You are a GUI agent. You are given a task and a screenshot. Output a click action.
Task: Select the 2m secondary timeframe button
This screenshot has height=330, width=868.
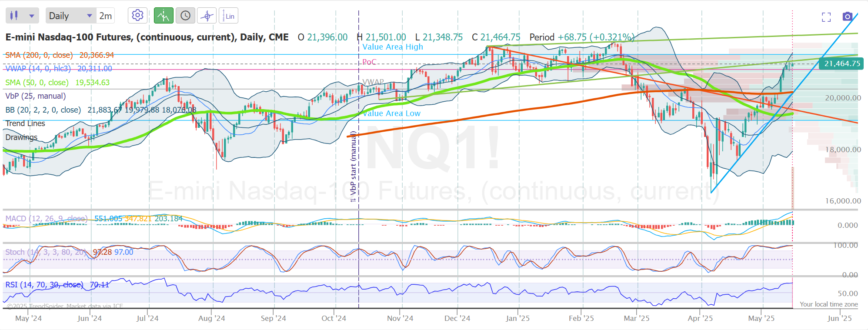click(x=105, y=16)
